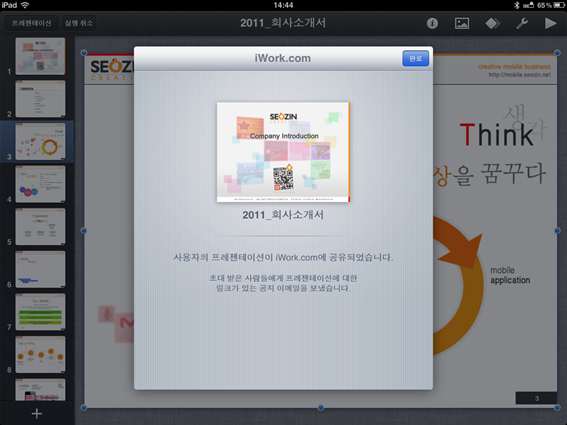Start slideshow with the Play icon
The height and width of the screenshot is (425, 567).
pos(550,24)
